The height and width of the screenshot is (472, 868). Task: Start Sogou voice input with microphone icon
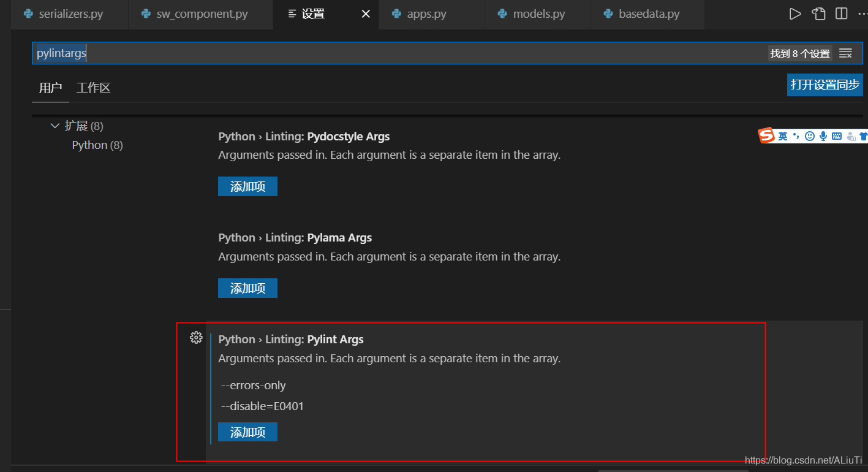(x=823, y=135)
